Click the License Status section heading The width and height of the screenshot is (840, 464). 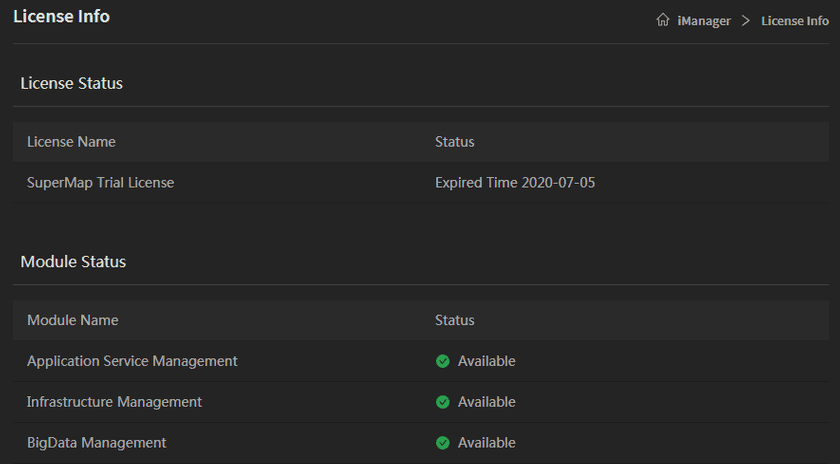tap(72, 83)
